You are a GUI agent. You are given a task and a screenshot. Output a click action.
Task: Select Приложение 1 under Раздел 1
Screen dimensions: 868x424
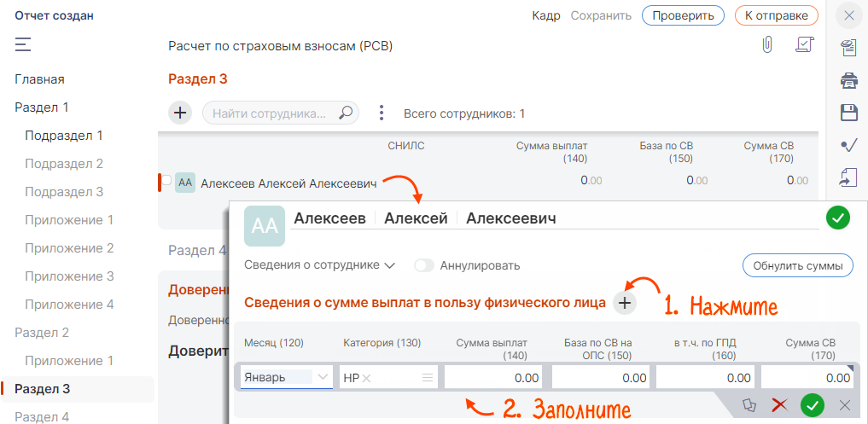tap(69, 220)
